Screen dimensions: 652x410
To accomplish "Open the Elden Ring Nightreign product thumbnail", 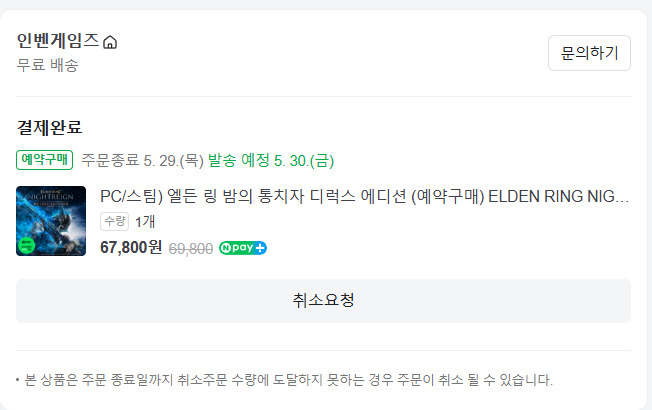I will point(51,221).
